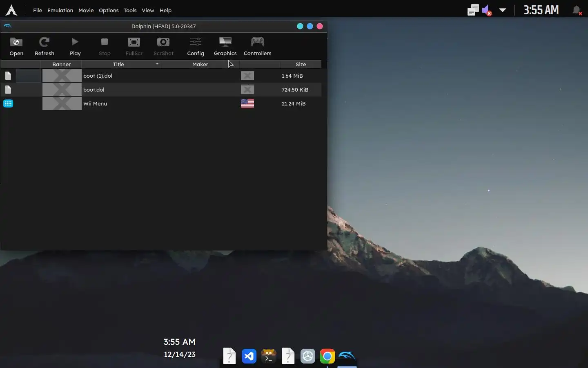Click the dock's 12/14/23 date
The height and width of the screenshot is (368, 588).
[180, 355]
